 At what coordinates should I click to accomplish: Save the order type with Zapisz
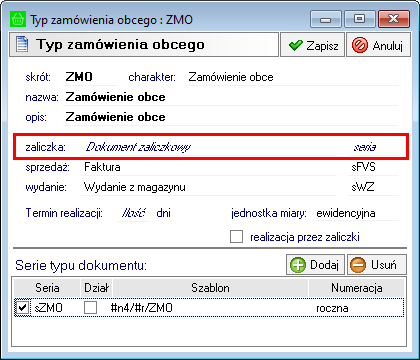pyautogui.click(x=312, y=45)
